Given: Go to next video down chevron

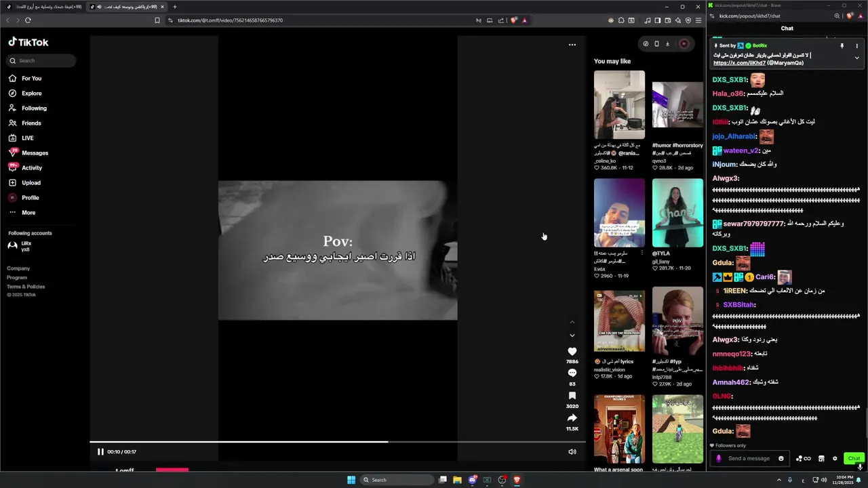Looking at the screenshot, I should pyautogui.click(x=572, y=335).
